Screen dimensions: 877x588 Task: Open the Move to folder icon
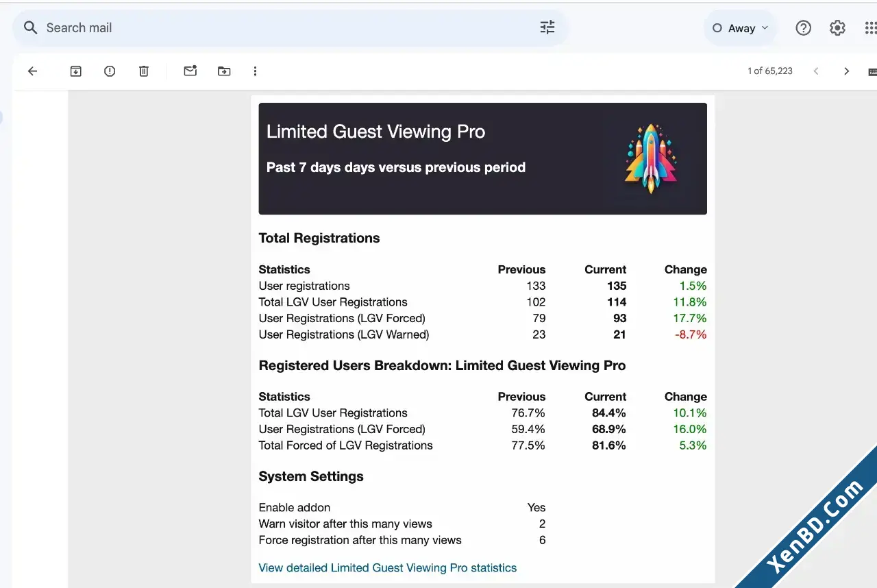[x=224, y=71]
